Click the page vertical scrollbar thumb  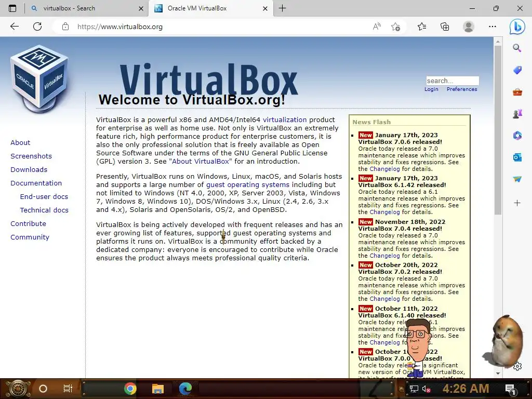click(x=498, y=129)
